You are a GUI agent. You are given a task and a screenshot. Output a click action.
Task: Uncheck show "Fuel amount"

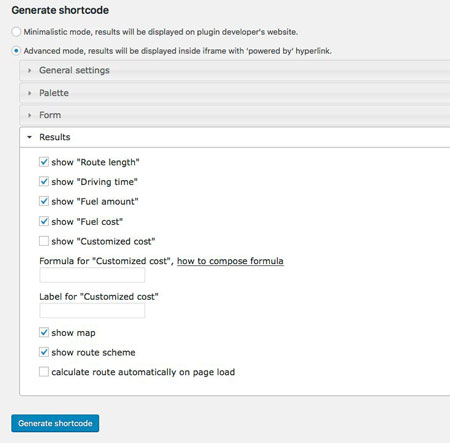(x=44, y=201)
